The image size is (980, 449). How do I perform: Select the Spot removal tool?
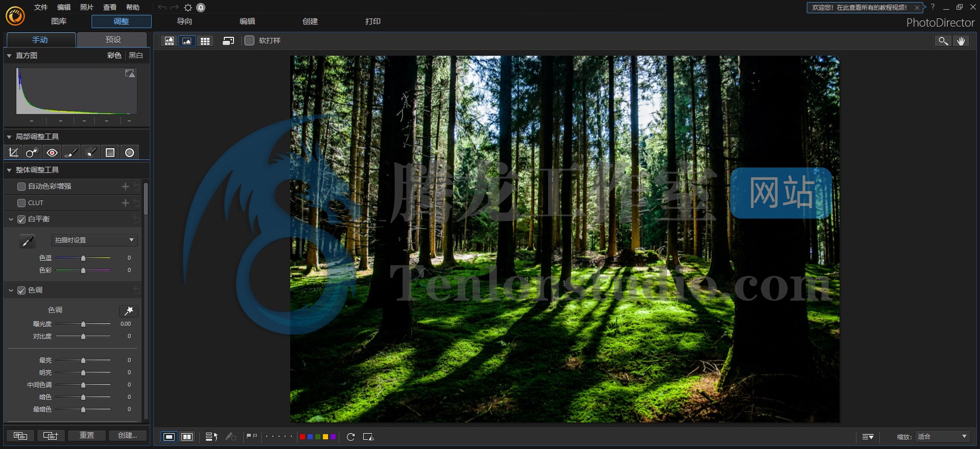pyautogui.click(x=32, y=152)
